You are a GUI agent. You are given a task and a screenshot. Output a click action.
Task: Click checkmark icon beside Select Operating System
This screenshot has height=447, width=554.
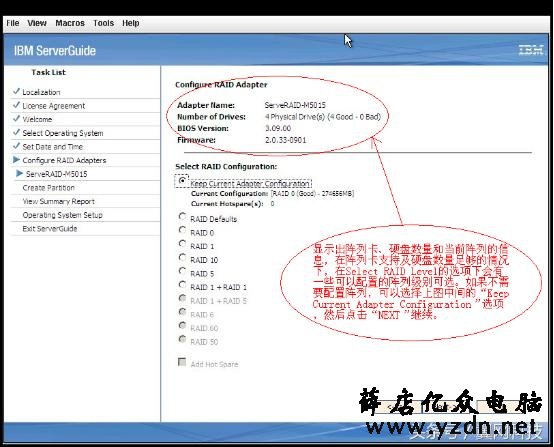click(16, 132)
